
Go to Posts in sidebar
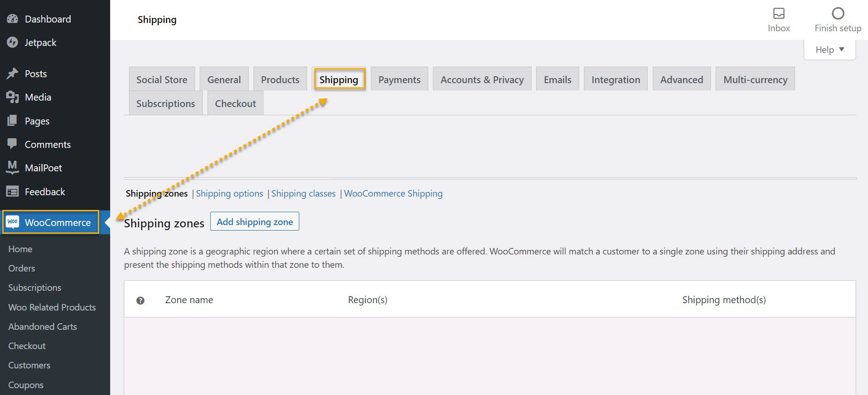coord(36,73)
